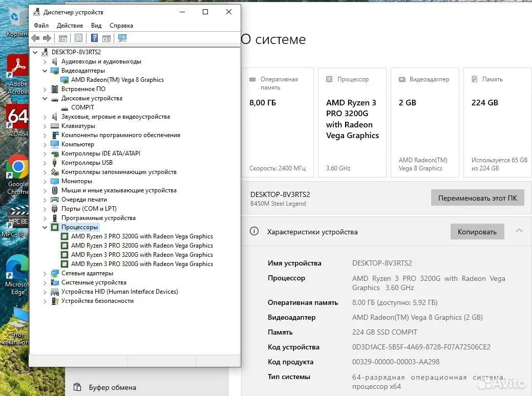Open AIDA64 desktop shortcut
Image resolution: width=532 pixels, height=396 pixels.
click(17, 120)
